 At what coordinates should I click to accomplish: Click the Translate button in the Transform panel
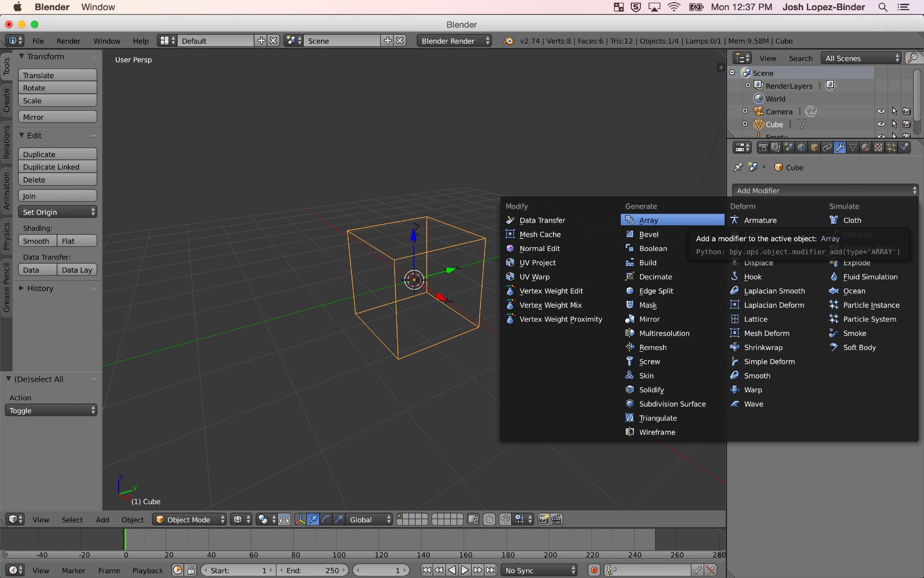(x=57, y=75)
